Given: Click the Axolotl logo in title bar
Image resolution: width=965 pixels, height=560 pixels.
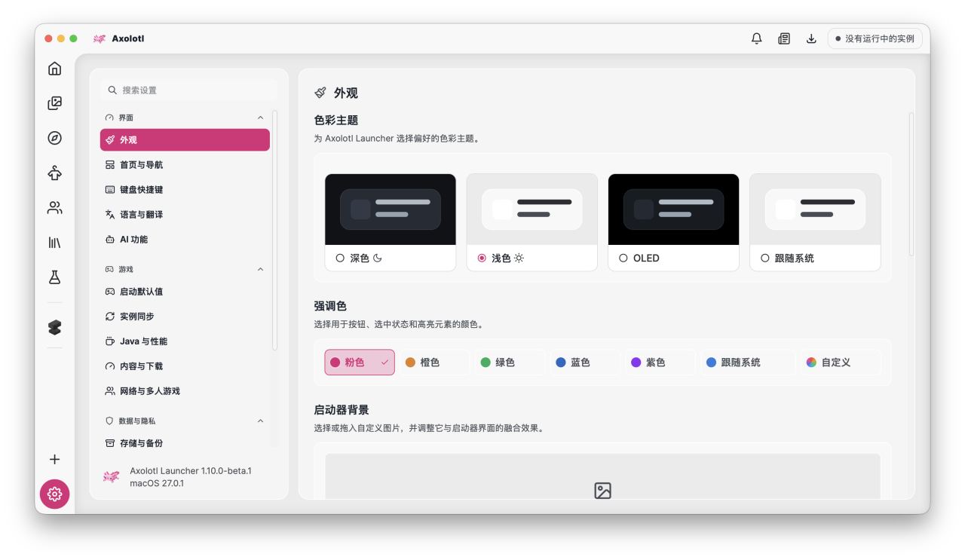Looking at the screenshot, I should coord(100,38).
